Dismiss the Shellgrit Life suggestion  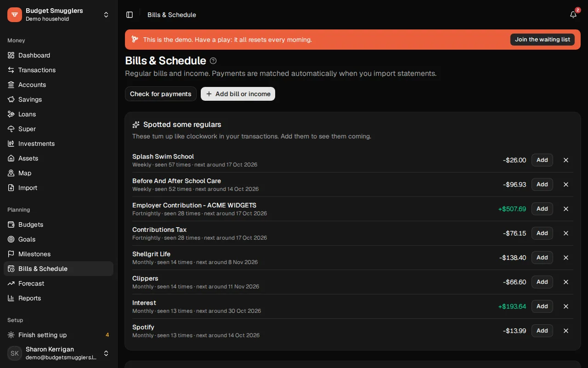click(x=566, y=258)
